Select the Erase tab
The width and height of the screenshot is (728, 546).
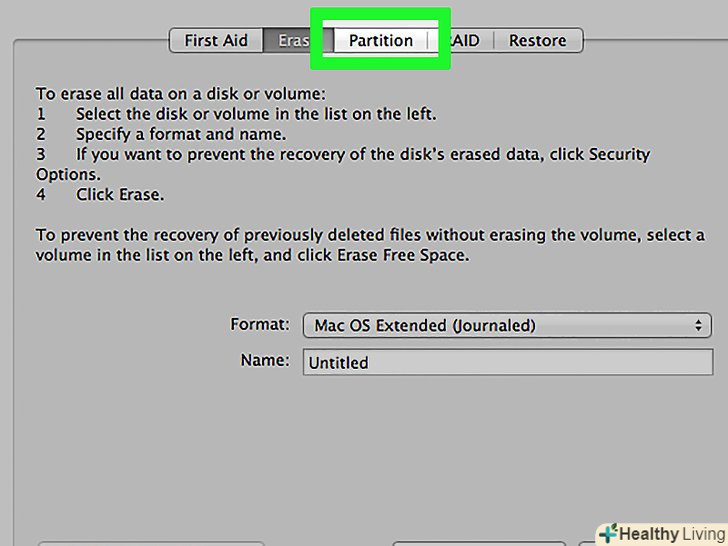[290, 41]
